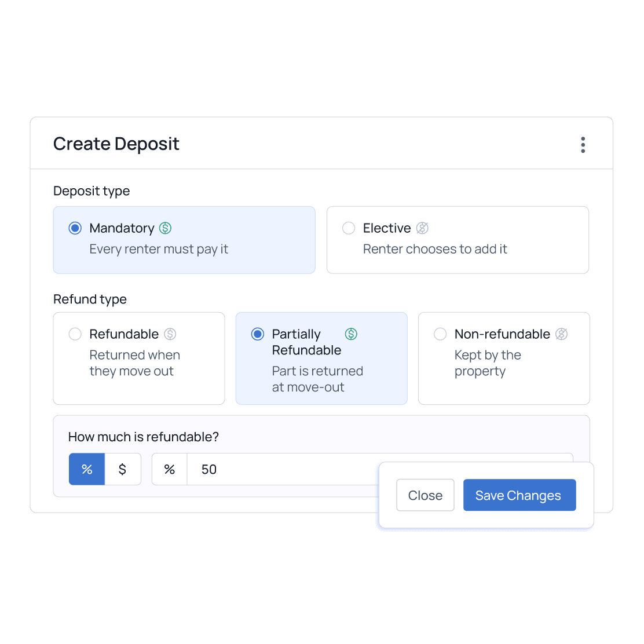Click the Save Changes button
Image resolution: width=644 pixels, height=644 pixels.
click(519, 495)
